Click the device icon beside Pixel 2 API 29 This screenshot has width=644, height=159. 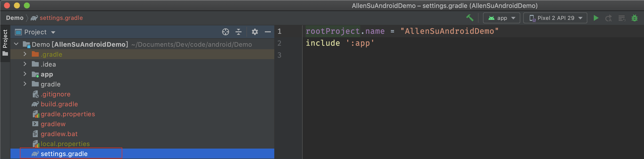532,18
